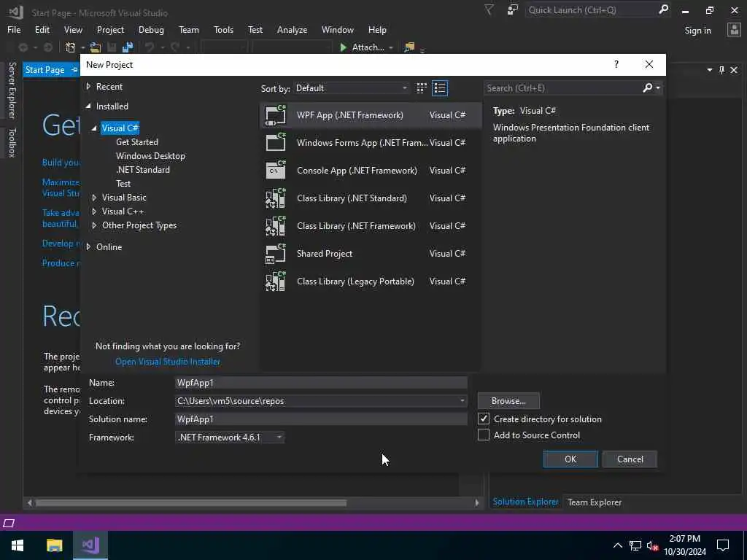This screenshot has height=560, width=747.
Task: Select the Class Library (.NET Framework) icon
Action: point(275,226)
